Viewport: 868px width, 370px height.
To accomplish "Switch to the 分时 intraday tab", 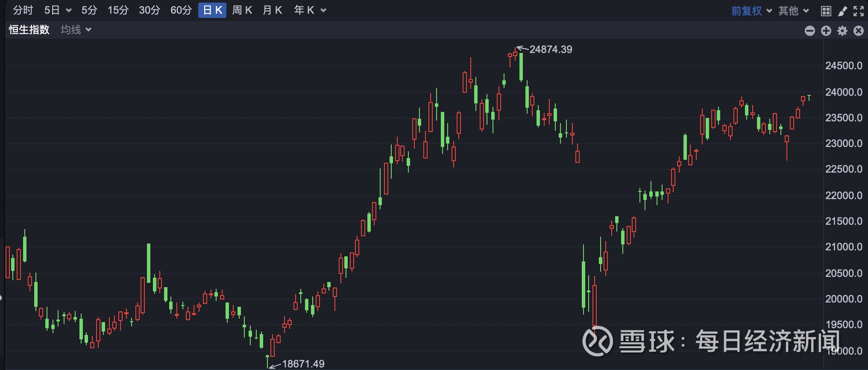I will pos(23,10).
